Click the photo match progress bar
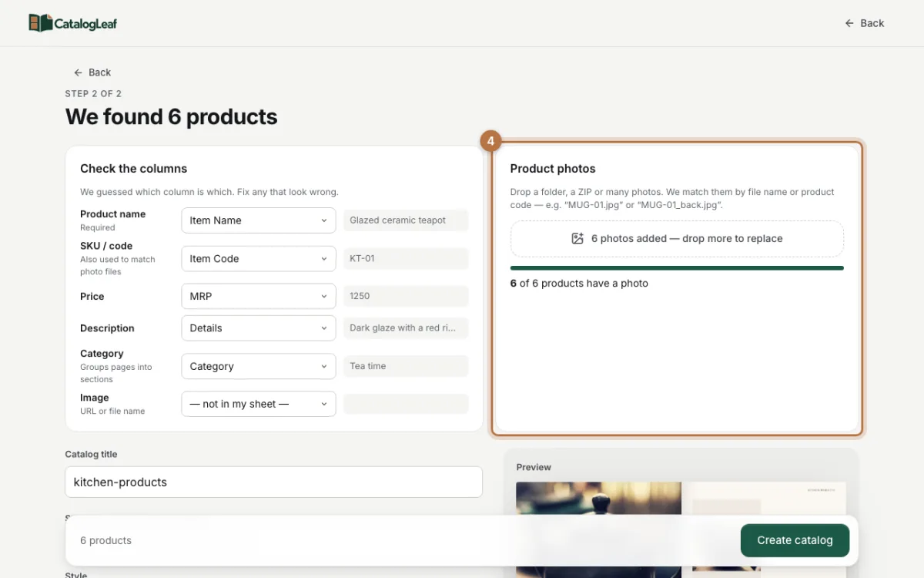The image size is (924, 578). point(677,268)
